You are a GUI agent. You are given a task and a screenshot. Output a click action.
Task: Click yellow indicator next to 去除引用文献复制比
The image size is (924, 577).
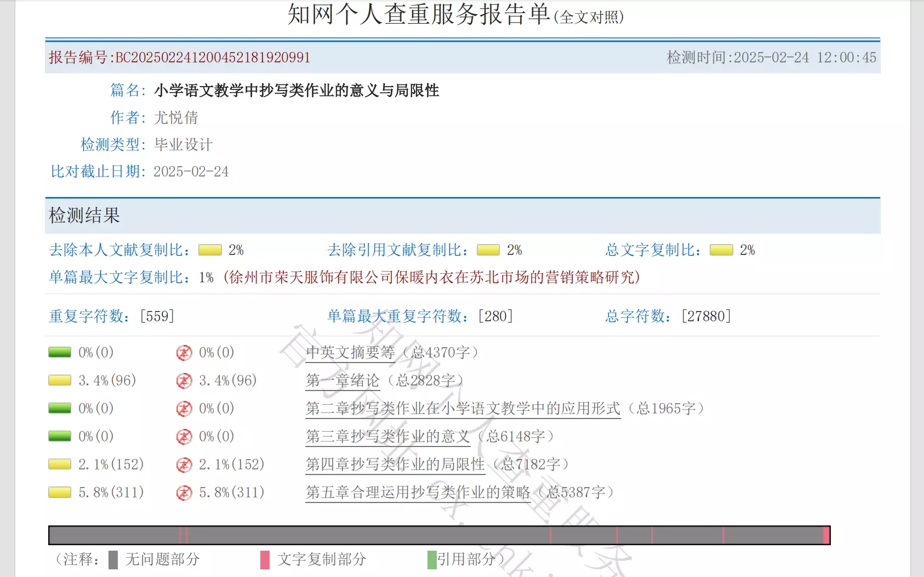tap(488, 250)
